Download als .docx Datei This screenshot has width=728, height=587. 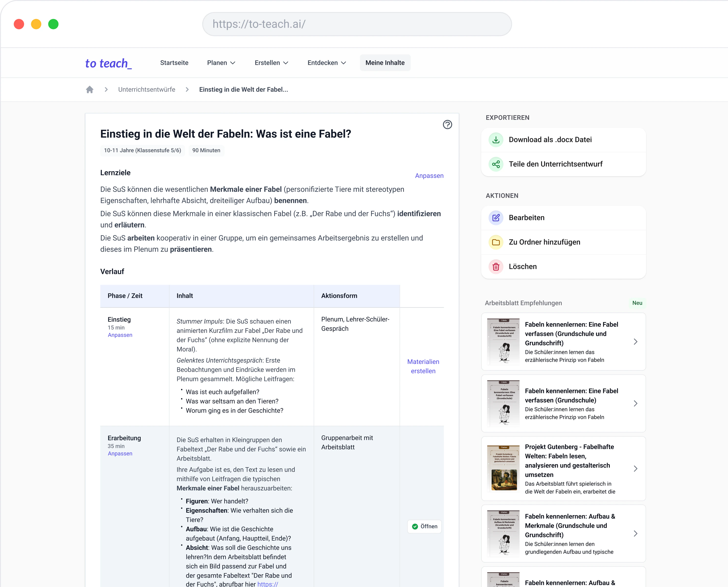pos(563,140)
